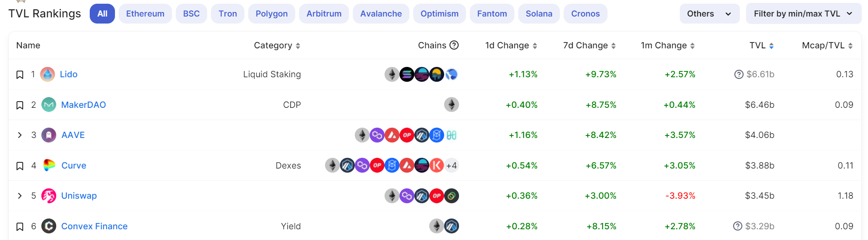Click the +4 more chains badge for Curve

pyautogui.click(x=452, y=166)
